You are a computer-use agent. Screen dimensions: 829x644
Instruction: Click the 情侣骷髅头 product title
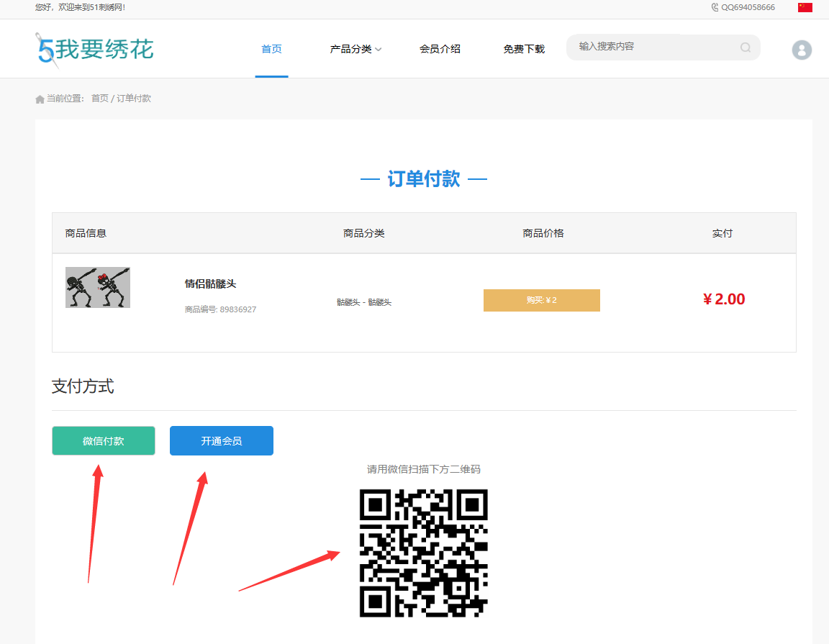[210, 284]
